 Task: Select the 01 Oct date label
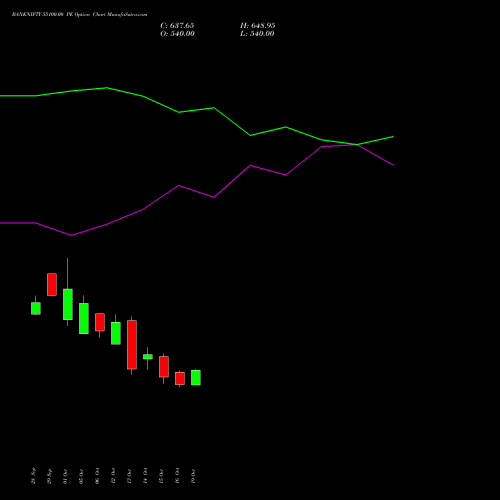pyautogui.click(x=65, y=476)
